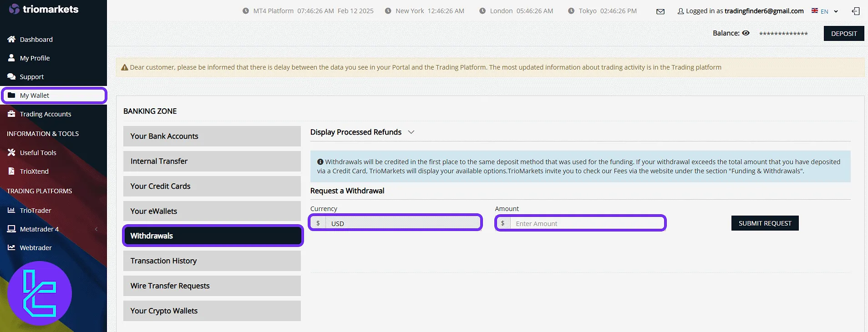Click the Useful Tools wrench icon
The image size is (868, 332).
11,152
